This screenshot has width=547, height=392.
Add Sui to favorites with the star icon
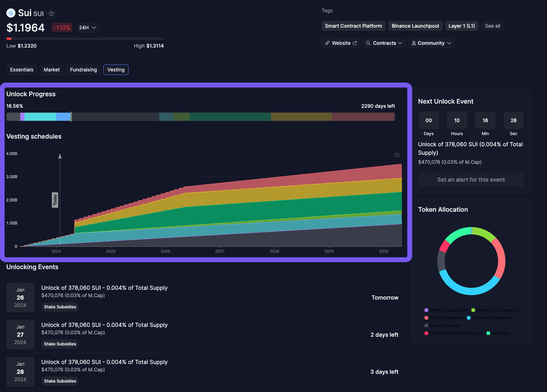pos(51,14)
